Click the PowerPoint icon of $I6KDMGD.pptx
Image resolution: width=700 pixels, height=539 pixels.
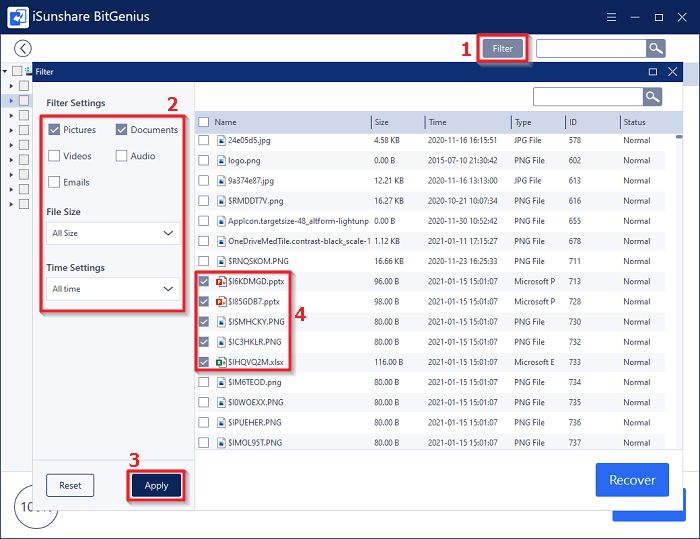click(x=221, y=281)
